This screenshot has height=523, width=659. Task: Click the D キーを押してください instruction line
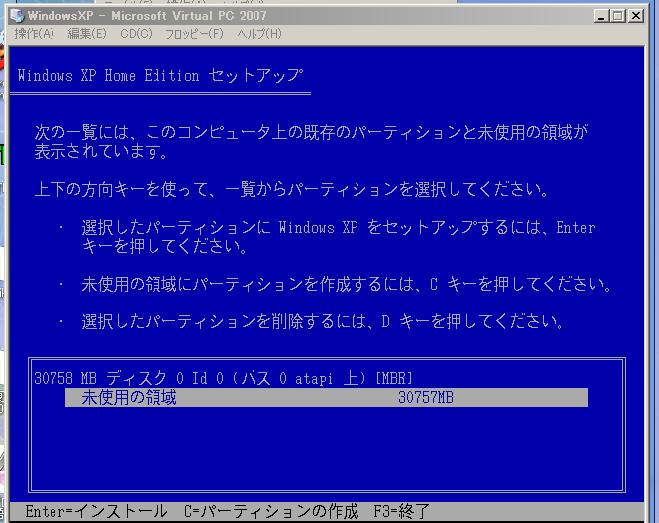coord(322,322)
